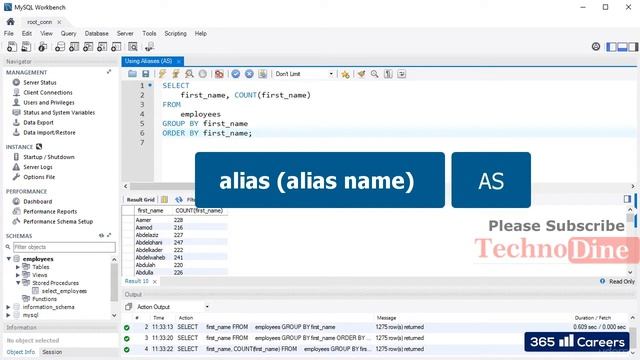The height and width of the screenshot is (360, 640).
Task: Refresh the result grid
Action: click(179, 200)
